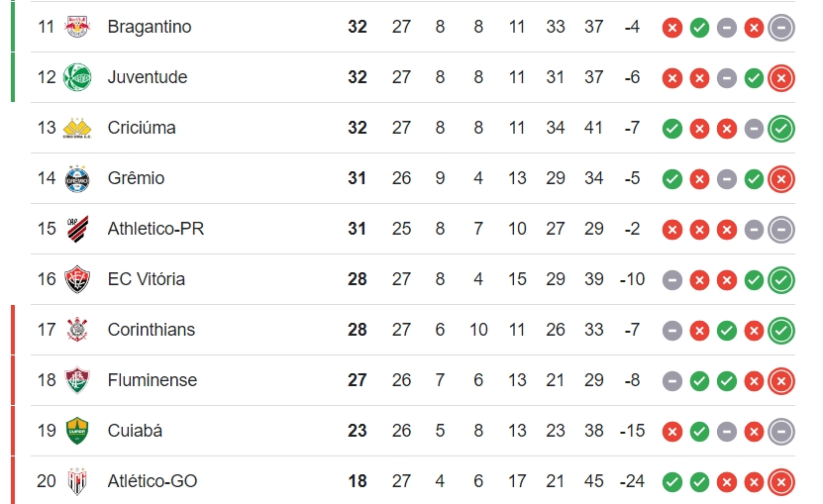Screen dimensions: 823x504
Task: Open the Corinthians team name link
Action: coord(152,330)
